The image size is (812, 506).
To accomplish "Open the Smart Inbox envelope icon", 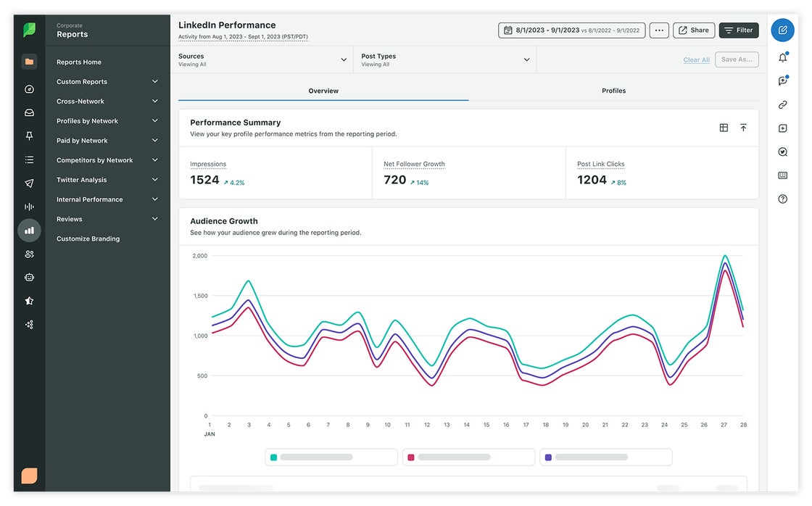I will click(29, 112).
